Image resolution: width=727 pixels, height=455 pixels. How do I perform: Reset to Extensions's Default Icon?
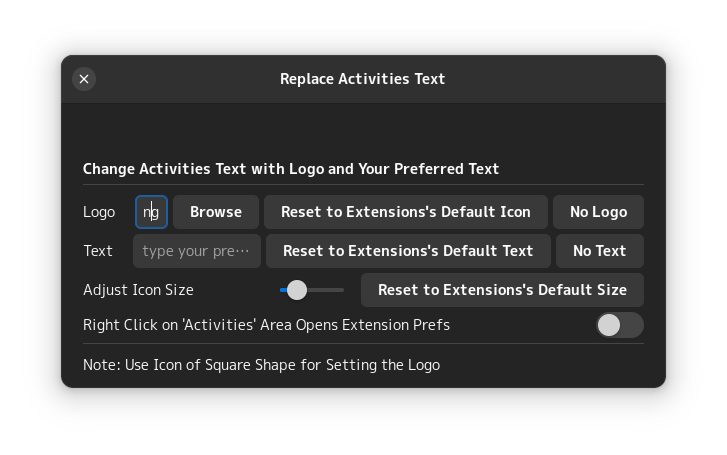[405, 212]
